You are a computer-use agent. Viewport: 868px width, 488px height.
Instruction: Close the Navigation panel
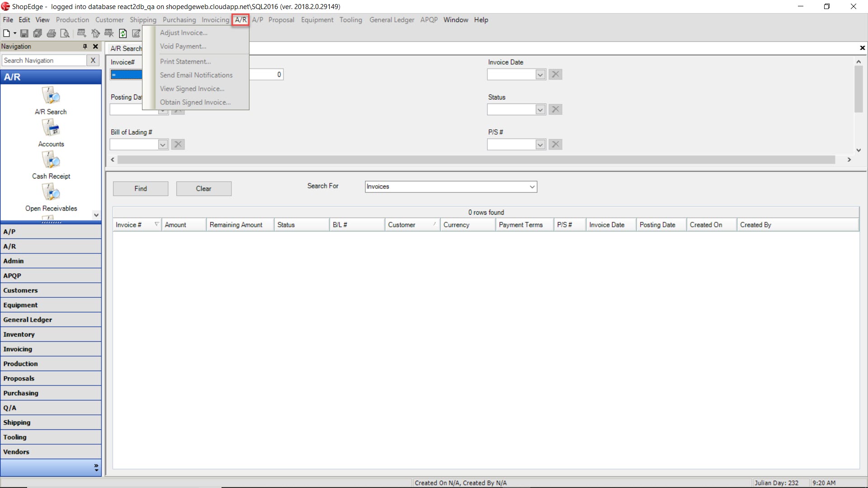pyautogui.click(x=95, y=47)
